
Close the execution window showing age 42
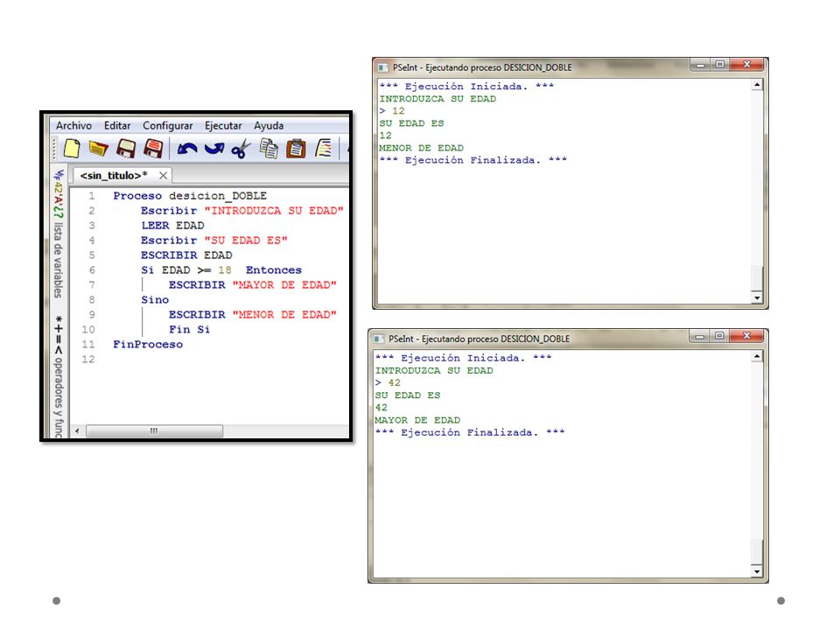point(747,336)
